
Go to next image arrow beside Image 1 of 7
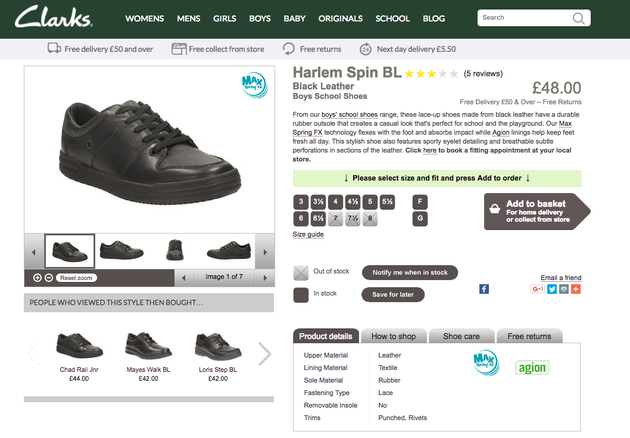click(x=265, y=278)
